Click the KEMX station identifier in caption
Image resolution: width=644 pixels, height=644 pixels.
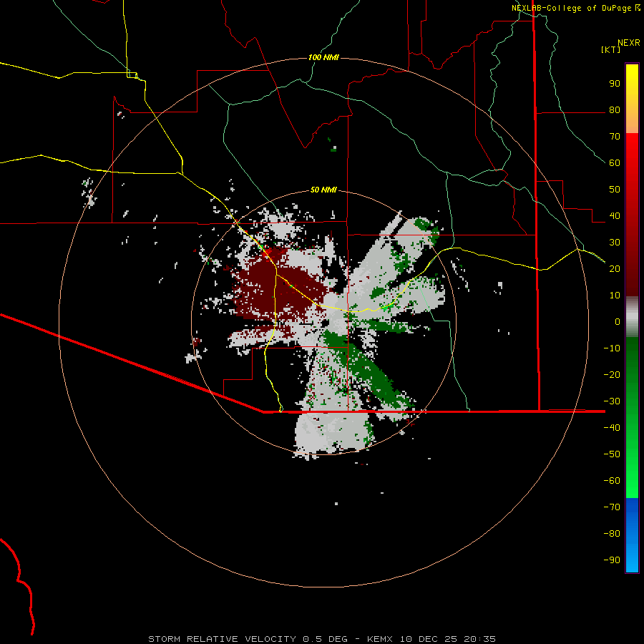coord(380,639)
